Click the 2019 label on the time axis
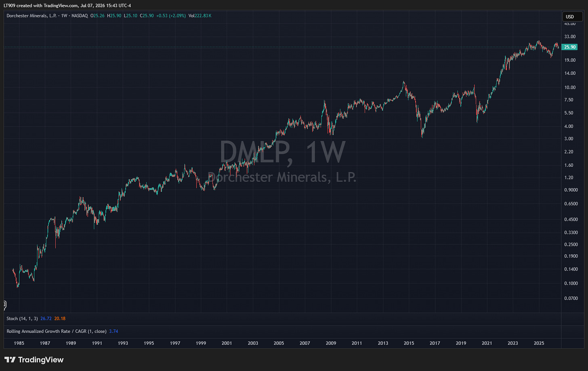588x371 pixels. click(x=461, y=343)
